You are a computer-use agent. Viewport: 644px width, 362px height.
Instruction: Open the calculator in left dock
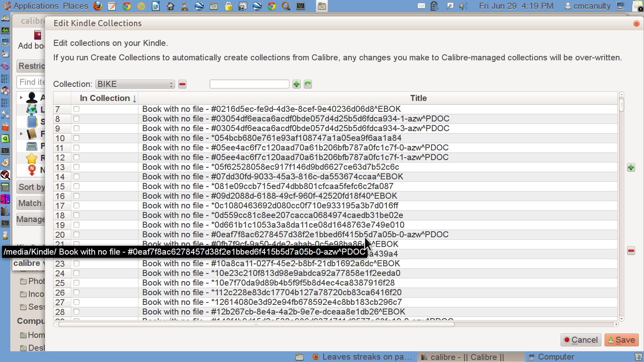click(5, 187)
